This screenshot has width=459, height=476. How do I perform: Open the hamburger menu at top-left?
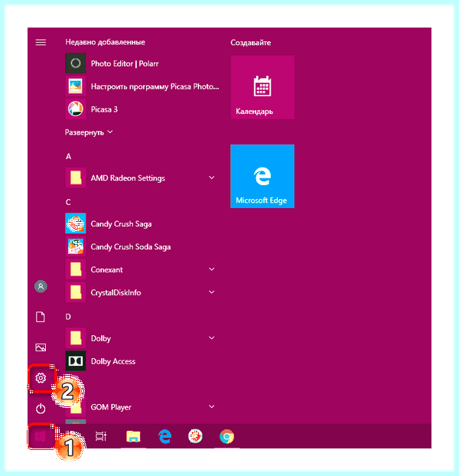click(41, 42)
